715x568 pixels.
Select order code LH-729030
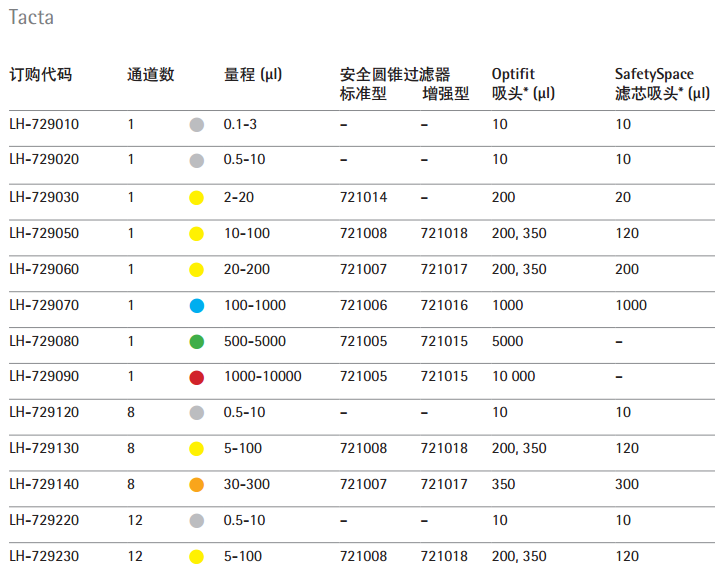(x=44, y=197)
